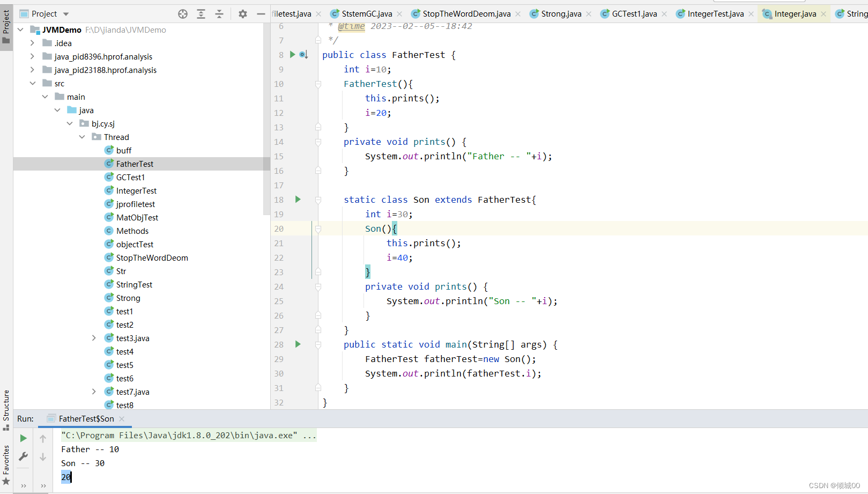Hide the Project panel with minimize icon
Image resolution: width=868 pixels, height=494 pixels.
[x=261, y=14]
